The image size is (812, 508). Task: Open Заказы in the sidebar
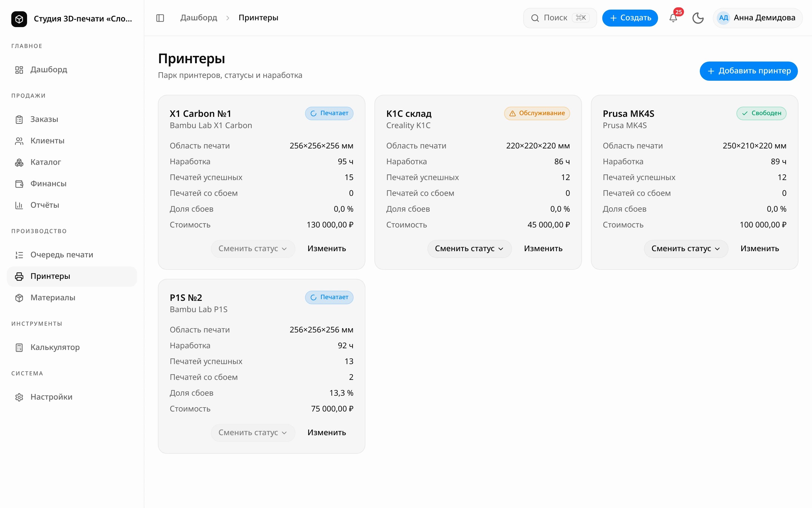72,119
